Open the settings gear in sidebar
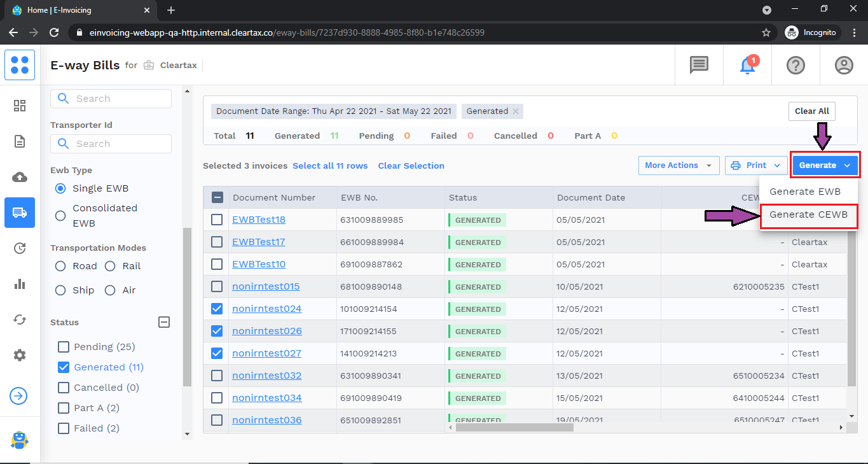The height and width of the screenshot is (464, 868). (x=20, y=355)
